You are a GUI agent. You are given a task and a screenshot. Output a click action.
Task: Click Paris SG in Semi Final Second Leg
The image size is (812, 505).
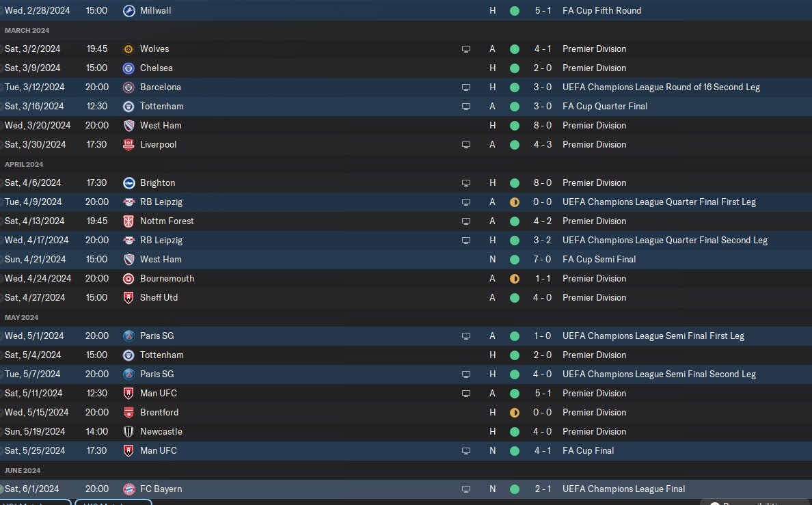click(157, 374)
